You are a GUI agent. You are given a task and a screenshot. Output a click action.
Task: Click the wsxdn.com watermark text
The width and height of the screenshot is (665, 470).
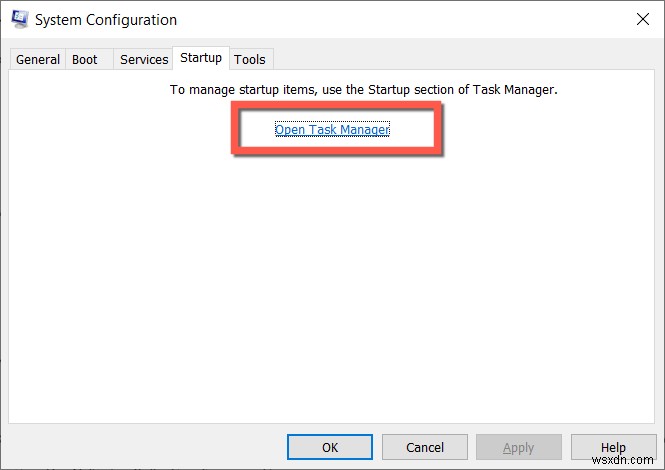pyautogui.click(x=622, y=460)
